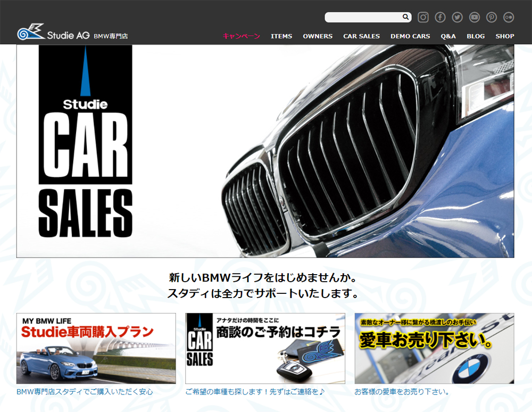The height and width of the screenshot is (412, 532).
Task: Follow the お客様の愛車をお売り下さい link
Action: pyautogui.click(x=402, y=392)
